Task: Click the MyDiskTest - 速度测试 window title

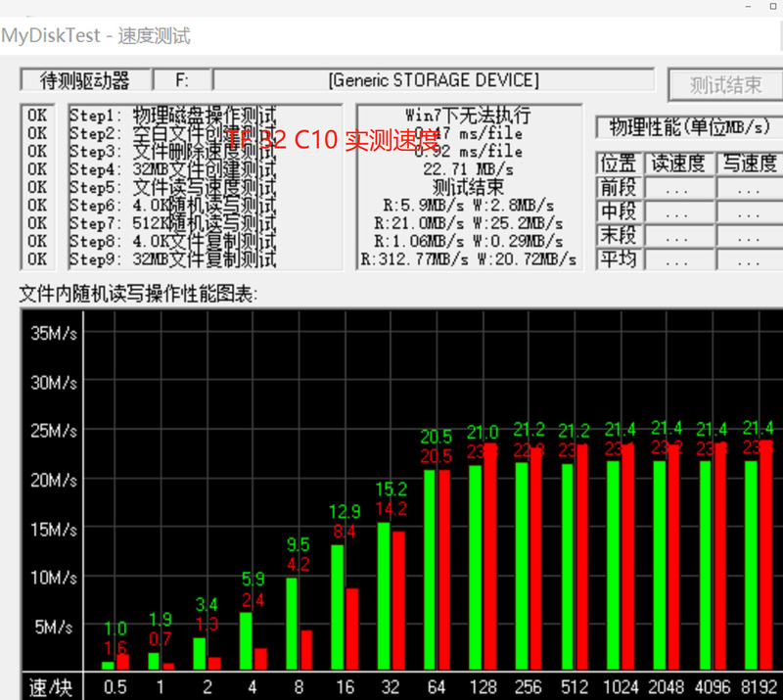Action: pos(96,36)
